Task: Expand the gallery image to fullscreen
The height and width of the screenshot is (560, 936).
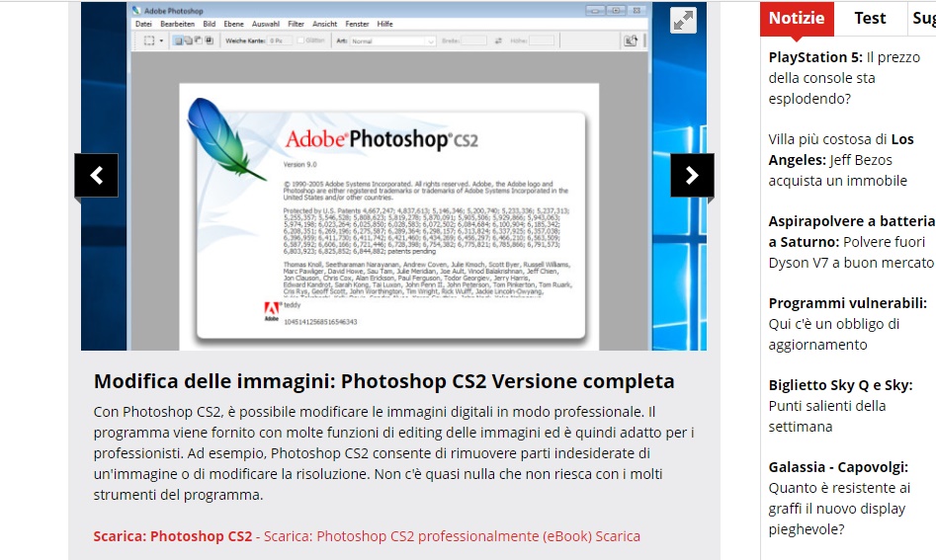Action: point(683,21)
